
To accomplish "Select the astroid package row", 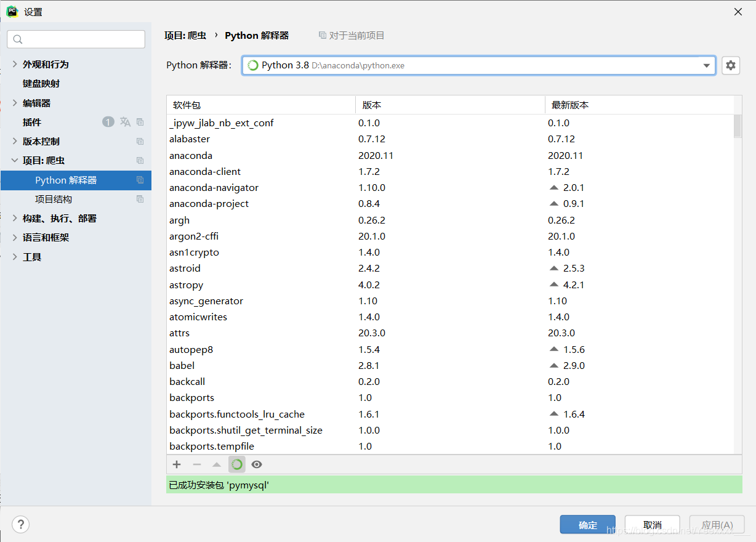I will pyautogui.click(x=450, y=268).
